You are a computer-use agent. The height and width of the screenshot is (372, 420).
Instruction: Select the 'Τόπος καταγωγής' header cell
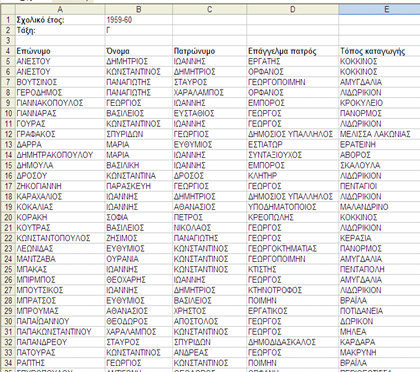379,51
